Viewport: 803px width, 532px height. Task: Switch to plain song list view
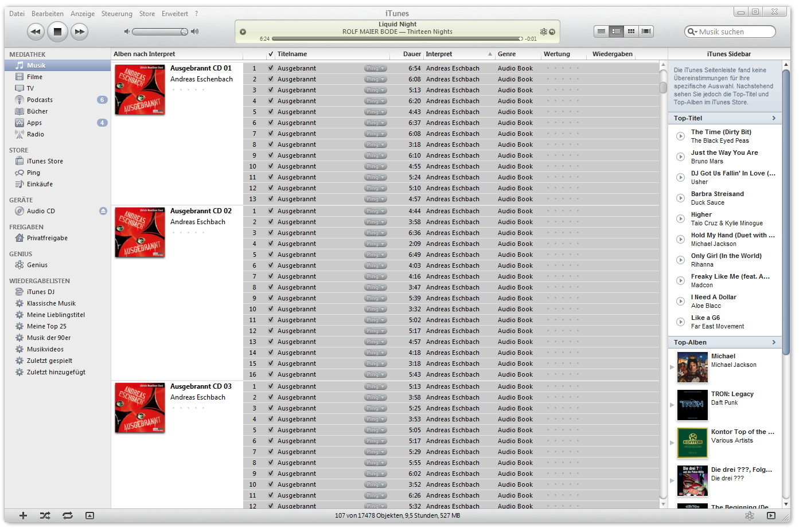pos(601,32)
